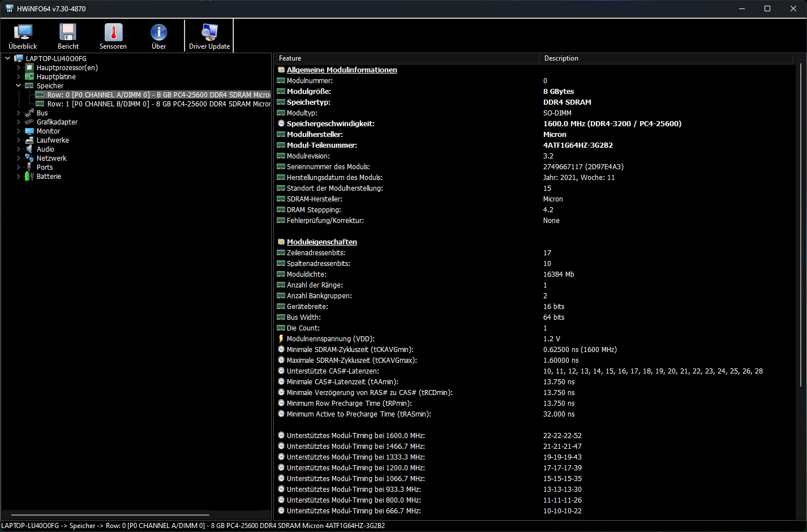Click the Hauptplatine motherboard icon
Image resolution: width=807 pixels, height=532 pixels.
click(x=29, y=76)
